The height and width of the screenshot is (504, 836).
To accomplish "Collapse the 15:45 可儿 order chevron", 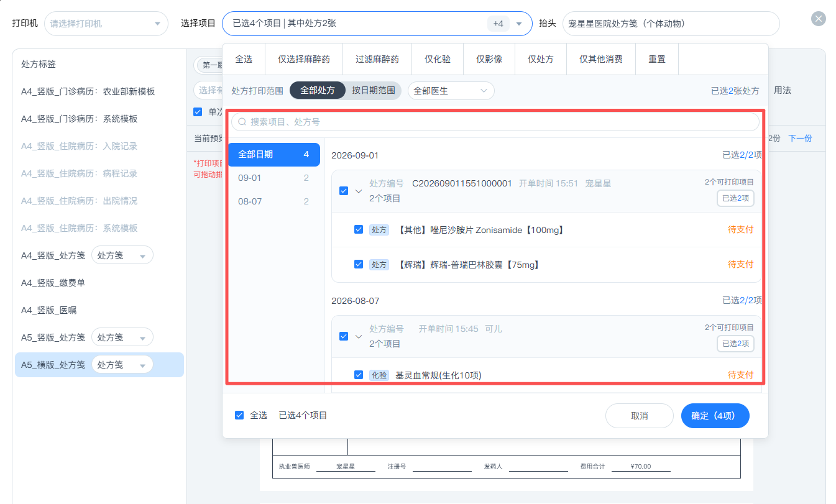I will (358, 336).
